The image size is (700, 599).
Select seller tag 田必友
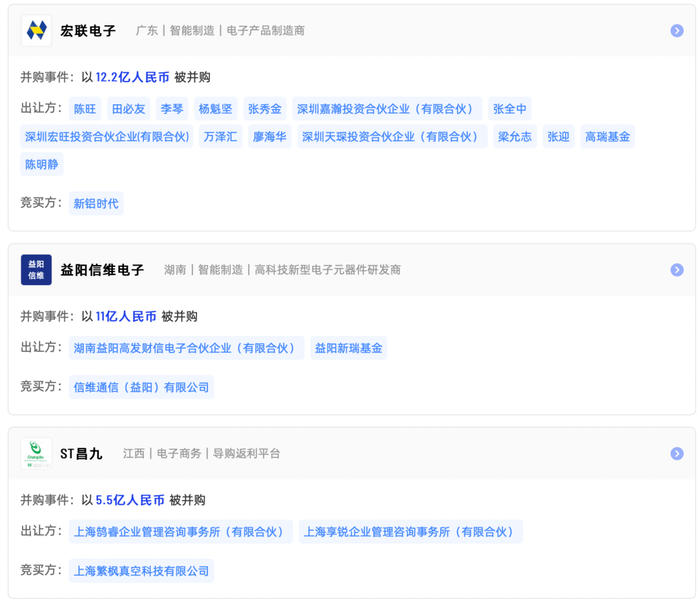[x=128, y=109]
